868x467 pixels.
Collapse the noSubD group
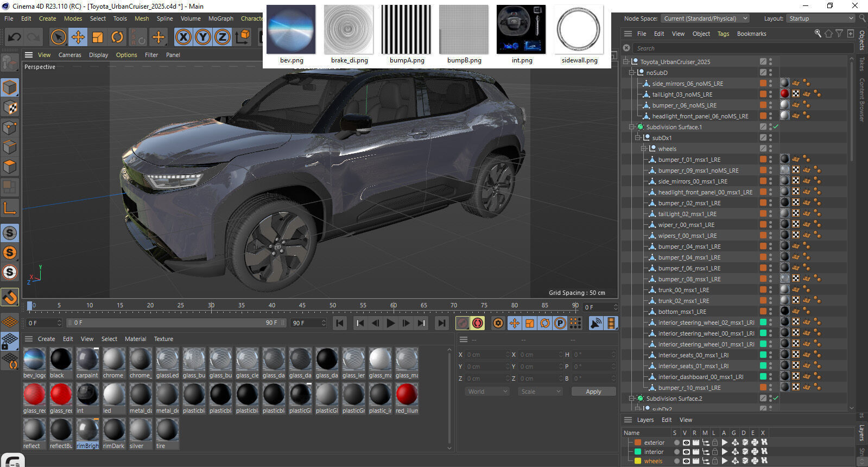[632, 72]
